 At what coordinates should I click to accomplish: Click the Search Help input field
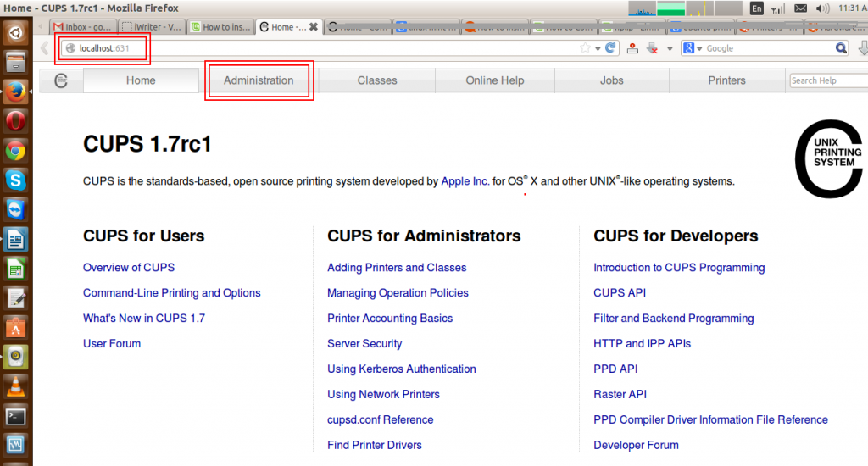[827, 80]
